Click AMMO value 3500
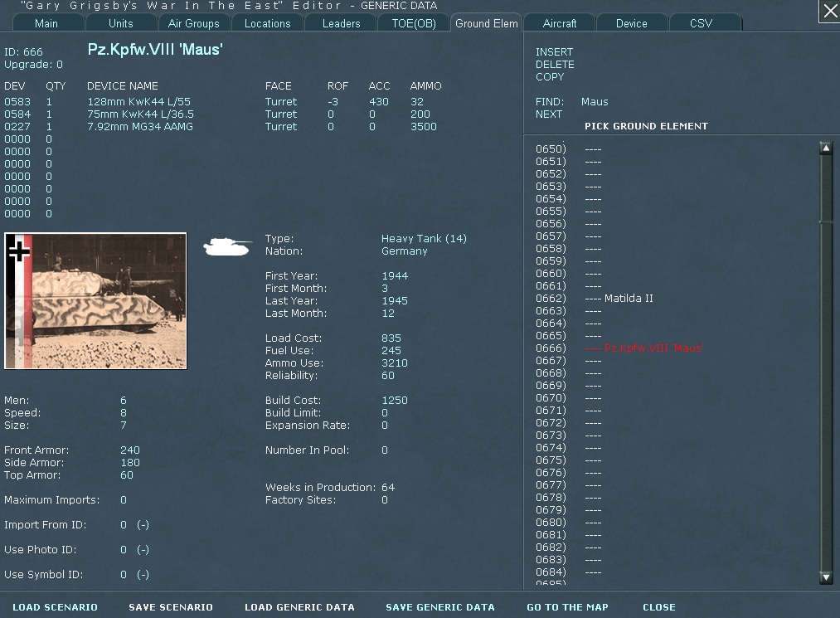This screenshot has height=618, width=840. pyautogui.click(x=424, y=126)
